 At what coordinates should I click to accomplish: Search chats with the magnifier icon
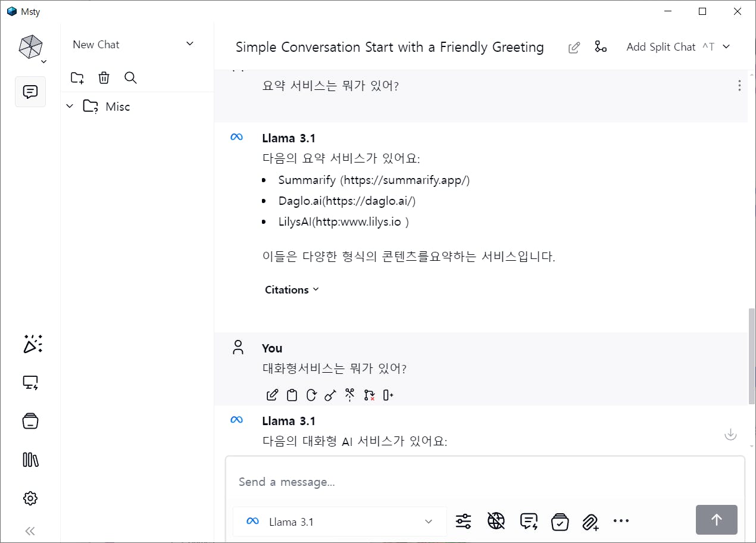pos(131,77)
